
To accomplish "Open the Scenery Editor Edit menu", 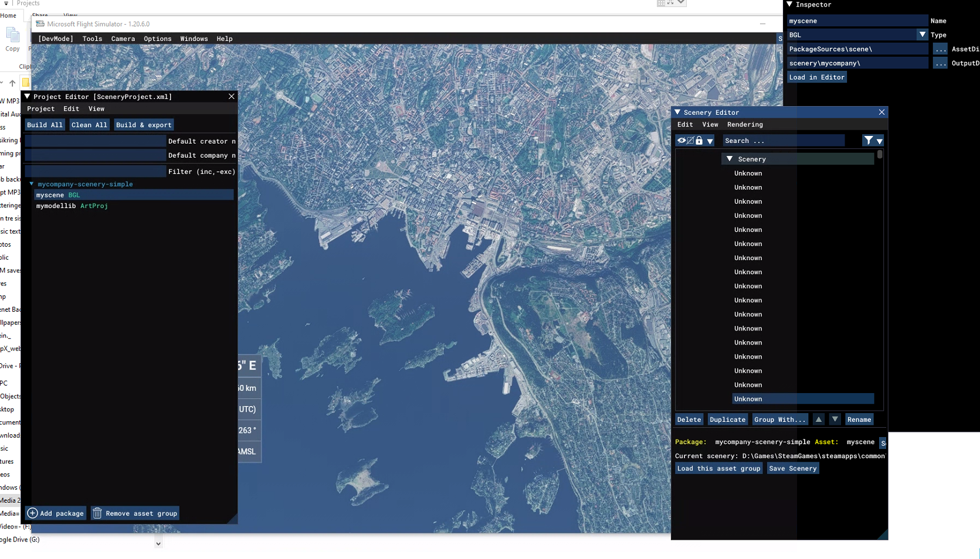I will (685, 124).
